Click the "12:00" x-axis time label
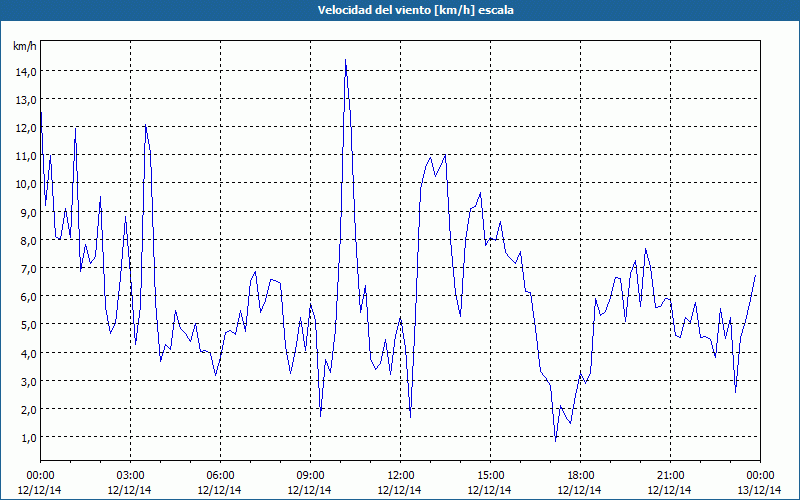The width and height of the screenshot is (800, 500). pyautogui.click(x=401, y=476)
